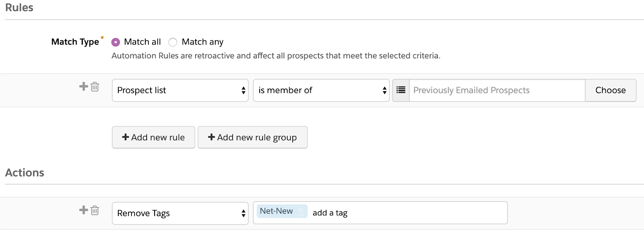Click the list icon before Previously Emailed Prospects
The image size is (644, 241).
pos(401,90)
